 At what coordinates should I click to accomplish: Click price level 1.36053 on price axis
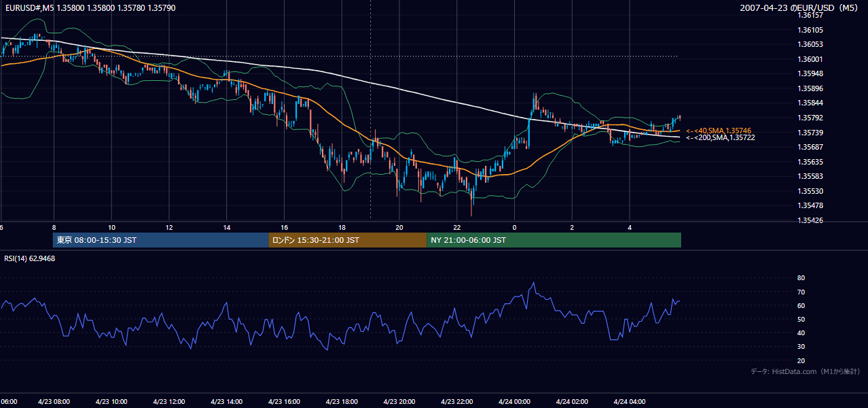click(810, 44)
